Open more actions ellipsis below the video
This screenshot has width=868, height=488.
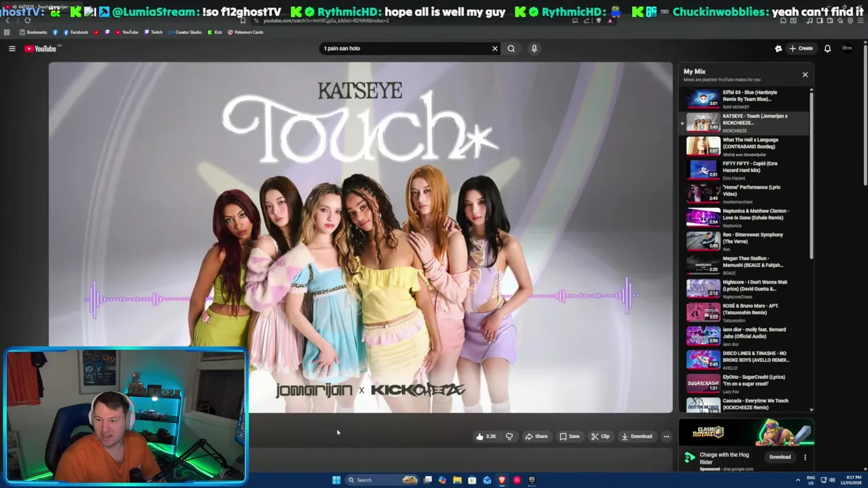tap(667, 436)
